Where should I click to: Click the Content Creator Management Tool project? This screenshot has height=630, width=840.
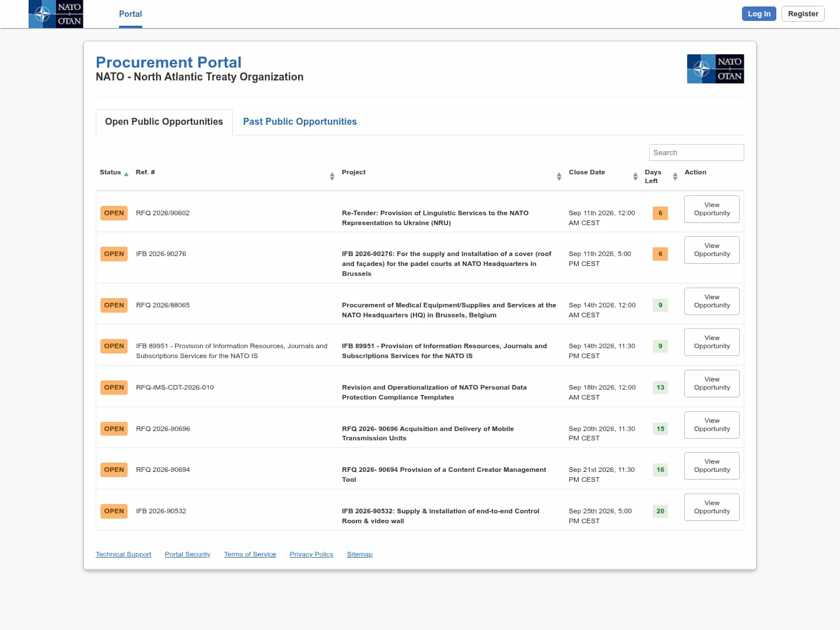(x=444, y=474)
